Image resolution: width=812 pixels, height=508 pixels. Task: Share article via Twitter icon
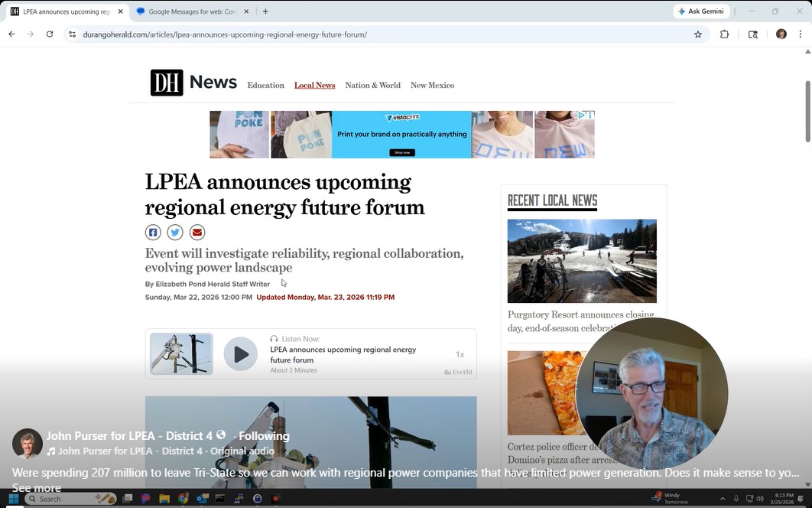click(x=175, y=233)
